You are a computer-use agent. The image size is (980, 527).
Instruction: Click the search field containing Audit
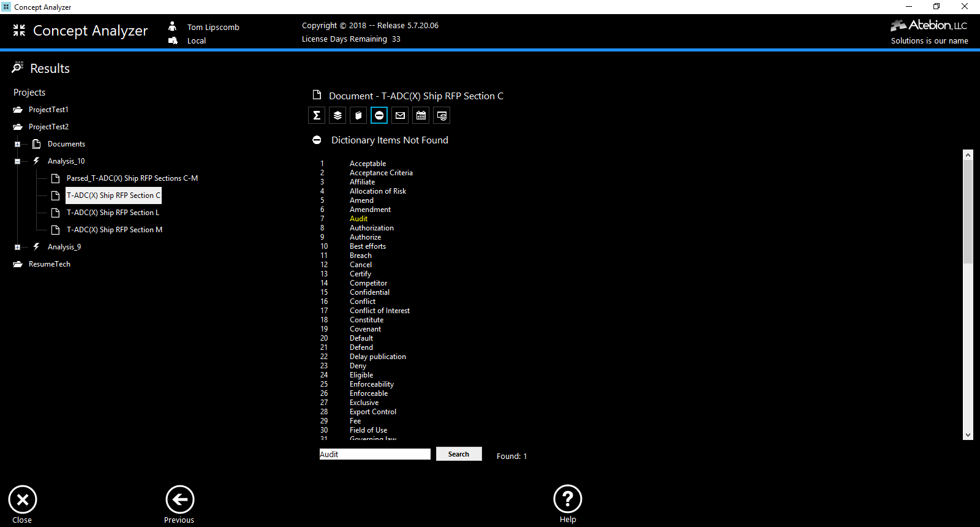coord(375,454)
